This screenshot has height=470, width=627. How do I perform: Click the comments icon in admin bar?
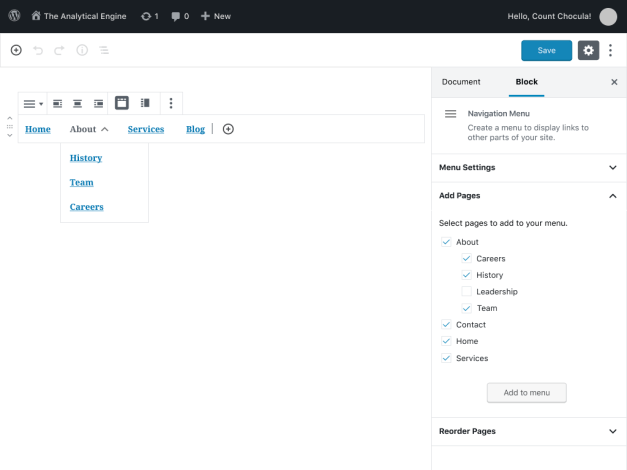[x=179, y=16]
